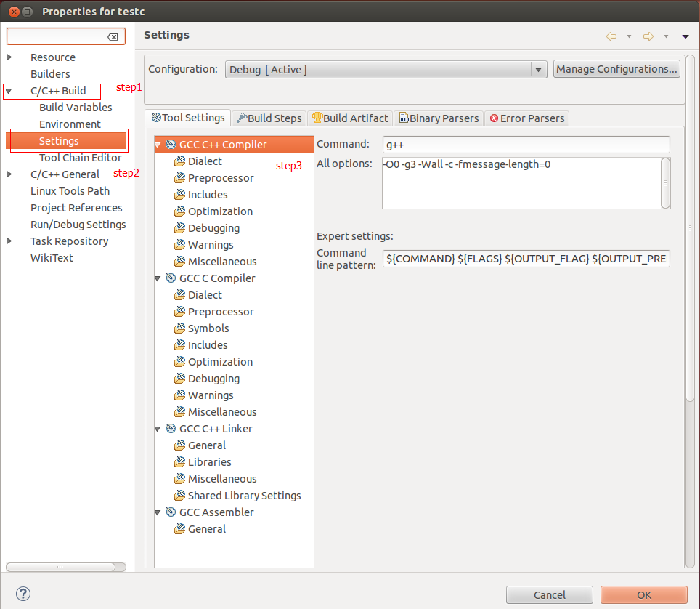Click the GCC C++ Compiler tool icon
The height and width of the screenshot is (609, 700).
[x=171, y=144]
